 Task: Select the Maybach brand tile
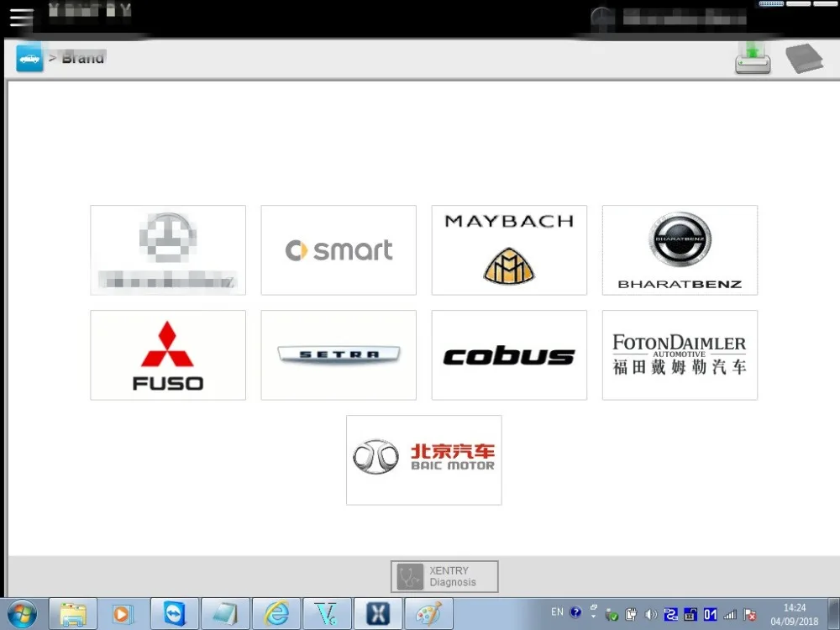510,250
